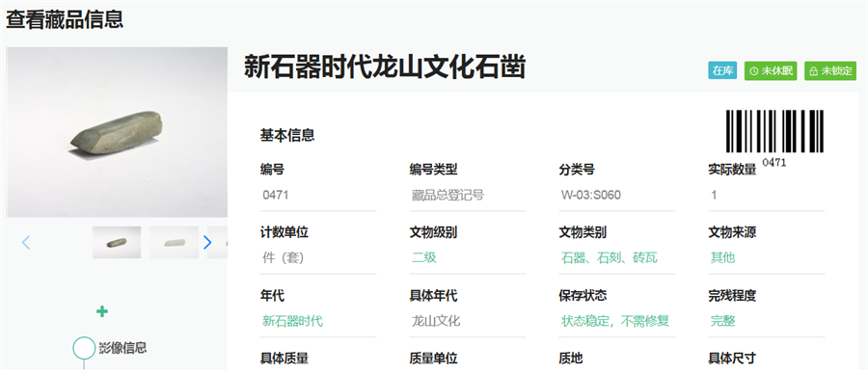Click the 编号类型 field 藏品总登记号
The height and width of the screenshot is (373, 868).
pos(468,196)
